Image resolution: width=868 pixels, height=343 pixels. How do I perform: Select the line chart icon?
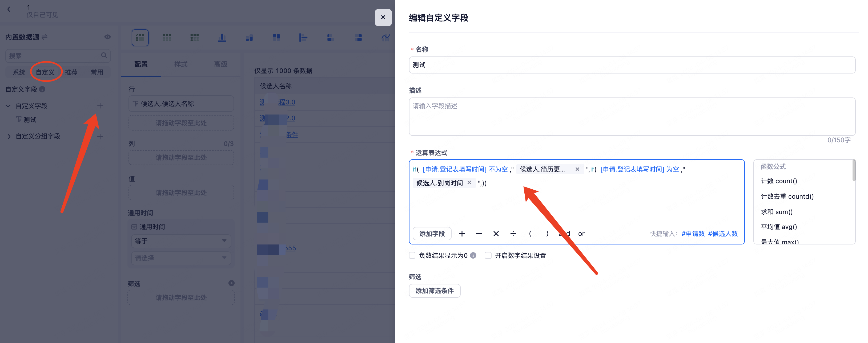[385, 38]
